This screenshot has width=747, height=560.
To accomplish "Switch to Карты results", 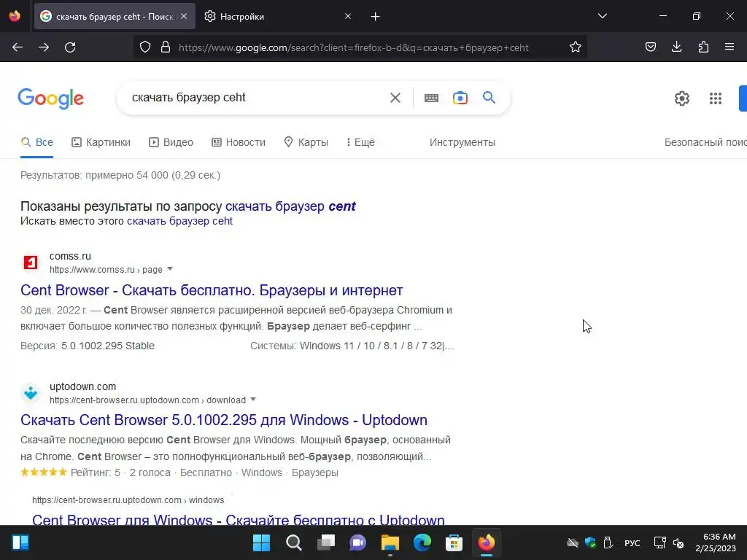I will pyautogui.click(x=306, y=142).
